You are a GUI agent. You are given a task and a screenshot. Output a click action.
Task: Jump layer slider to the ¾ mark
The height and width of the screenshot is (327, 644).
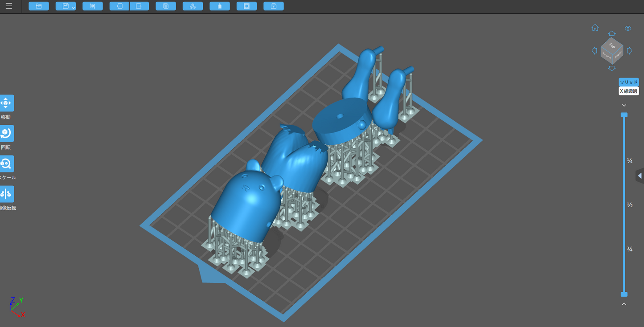coord(630,249)
